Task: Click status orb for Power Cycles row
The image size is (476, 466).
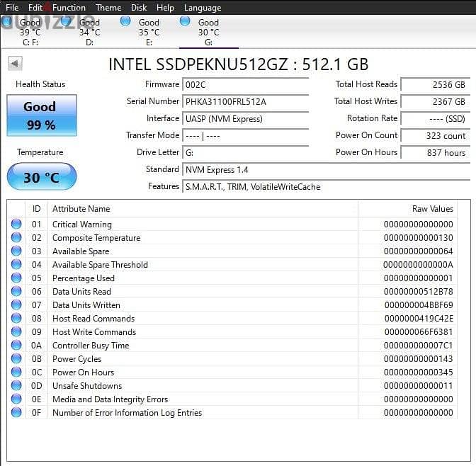Action: click(16, 358)
